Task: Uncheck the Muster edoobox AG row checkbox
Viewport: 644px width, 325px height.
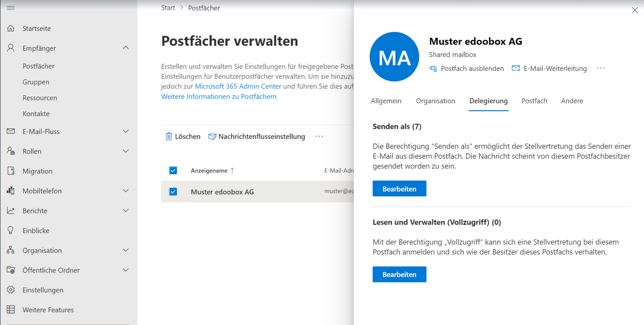Action: [x=173, y=192]
